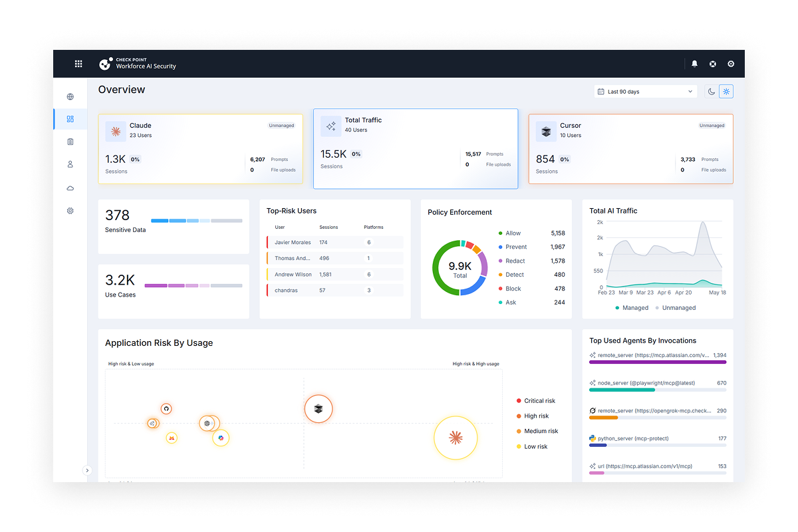Viewport: 798px width, 532px height.
Task: Open sidebar settings gear icon
Action: point(70,211)
